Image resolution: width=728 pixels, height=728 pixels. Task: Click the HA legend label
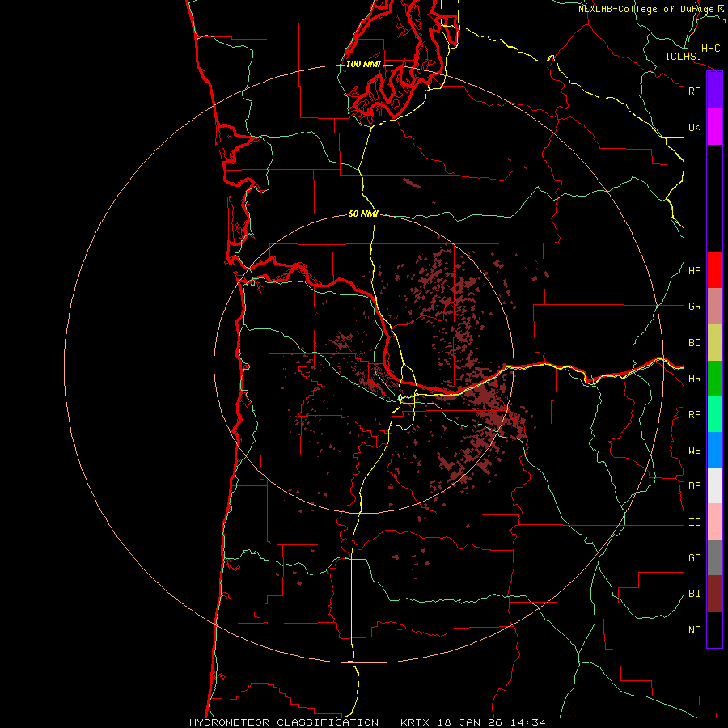[x=694, y=271]
